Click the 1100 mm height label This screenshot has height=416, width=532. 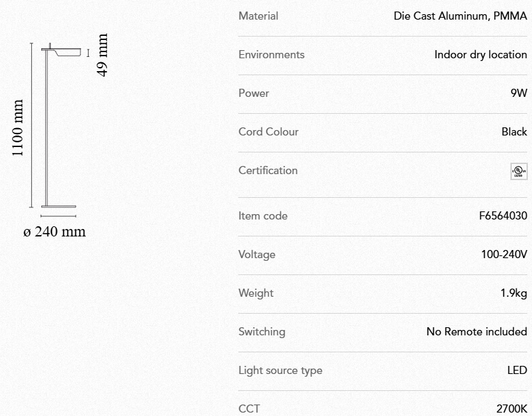[x=18, y=128]
